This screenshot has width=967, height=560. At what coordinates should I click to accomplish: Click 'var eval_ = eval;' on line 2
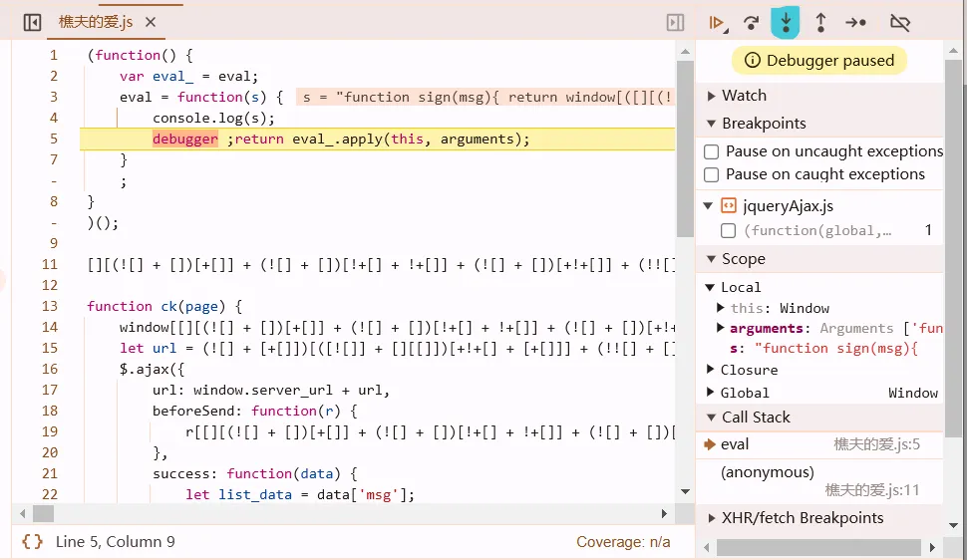coord(188,77)
